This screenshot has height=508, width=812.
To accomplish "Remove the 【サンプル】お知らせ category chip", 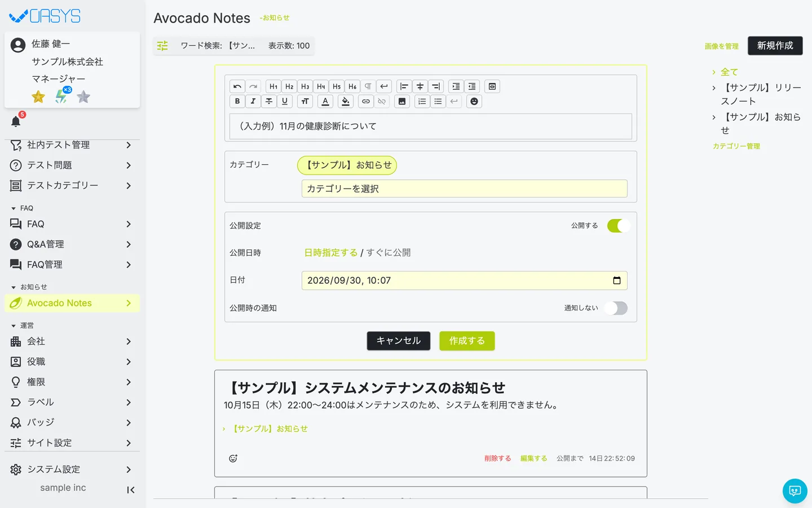I will coord(347,165).
